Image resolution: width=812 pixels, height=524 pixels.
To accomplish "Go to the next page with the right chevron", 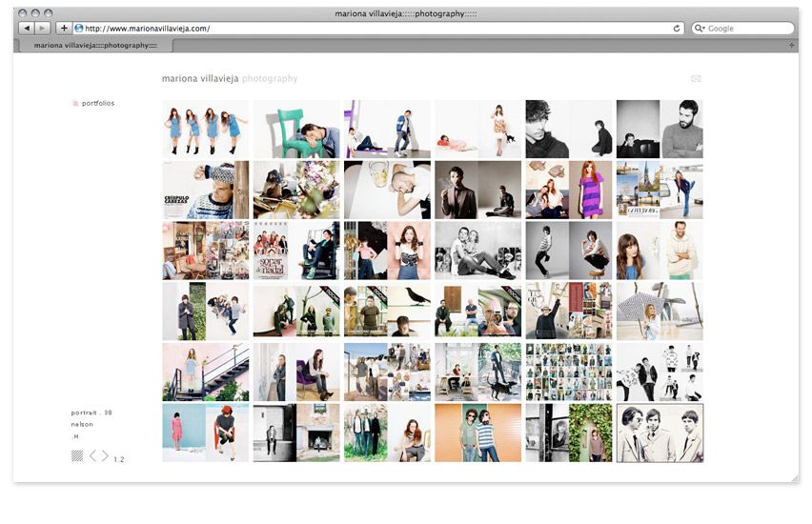I will coord(105,455).
